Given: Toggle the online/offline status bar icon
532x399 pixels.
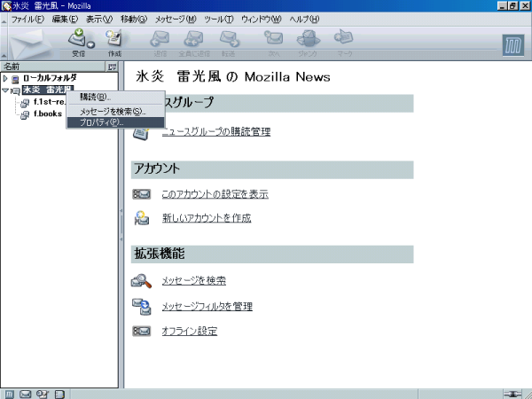Looking at the screenshot, I should [512, 395].
